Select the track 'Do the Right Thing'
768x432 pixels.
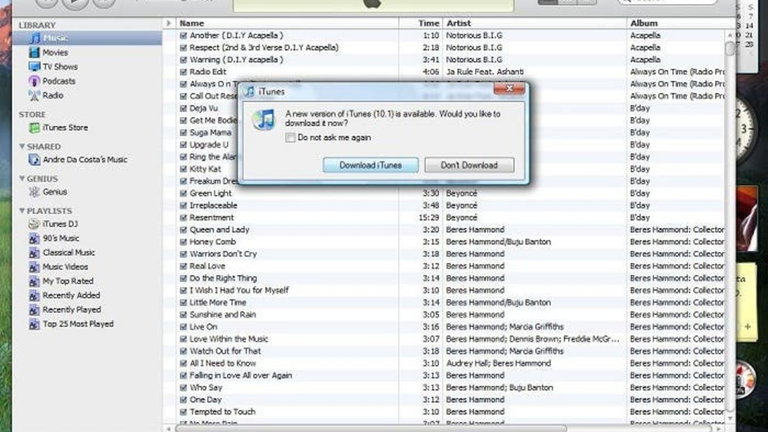(x=223, y=278)
